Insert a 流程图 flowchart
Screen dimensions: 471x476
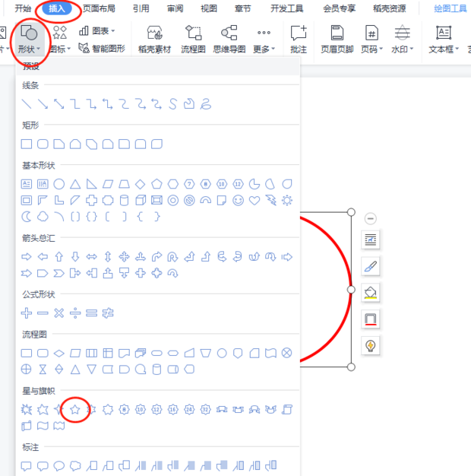(x=193, y=40)
